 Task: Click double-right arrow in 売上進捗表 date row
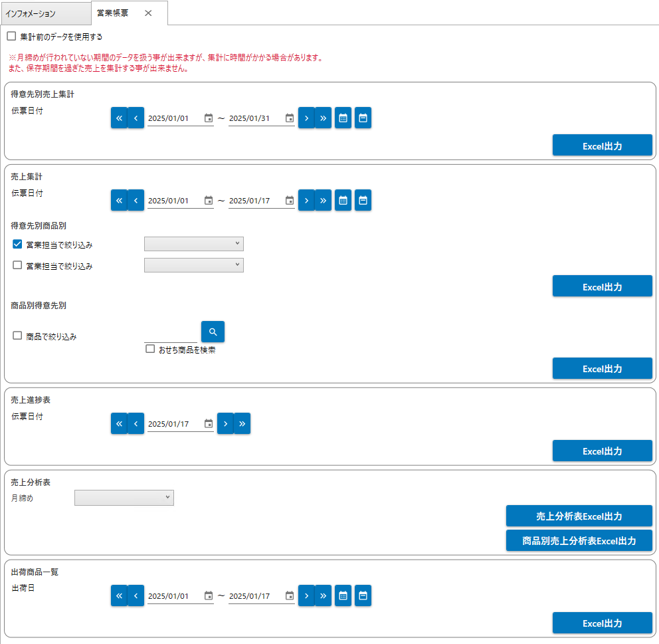[x=242, y=423]
